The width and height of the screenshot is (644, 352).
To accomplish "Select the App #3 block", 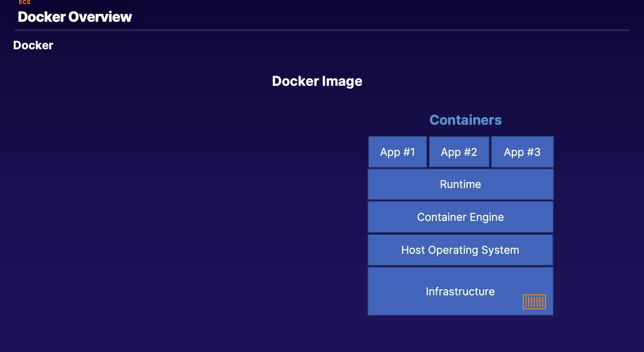I will 522,152.
